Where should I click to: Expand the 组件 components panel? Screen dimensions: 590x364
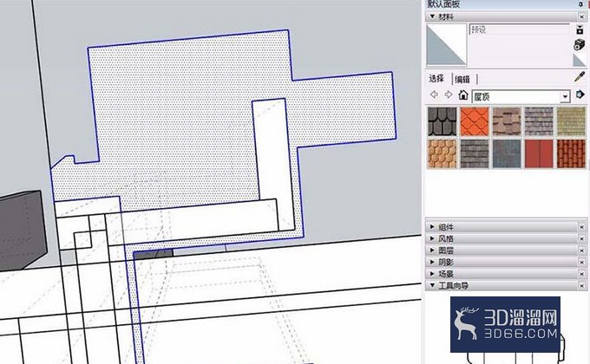432,227
